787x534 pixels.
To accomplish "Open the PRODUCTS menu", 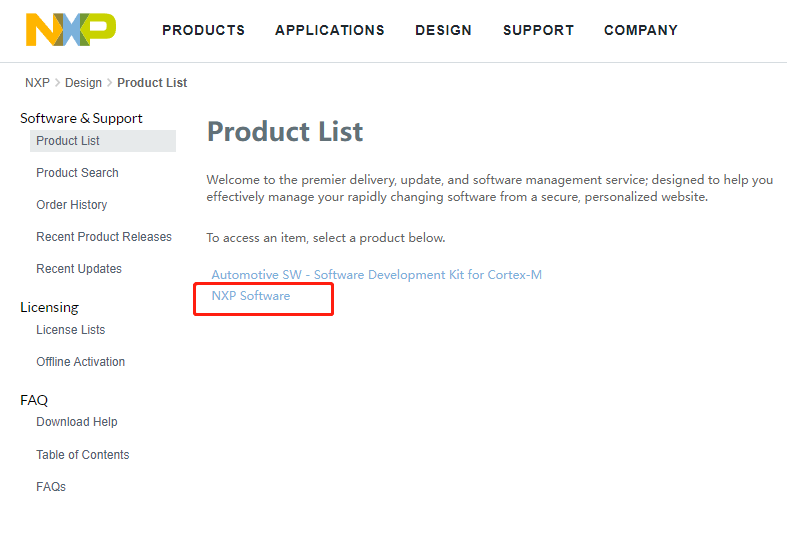I will coord(203,30).
